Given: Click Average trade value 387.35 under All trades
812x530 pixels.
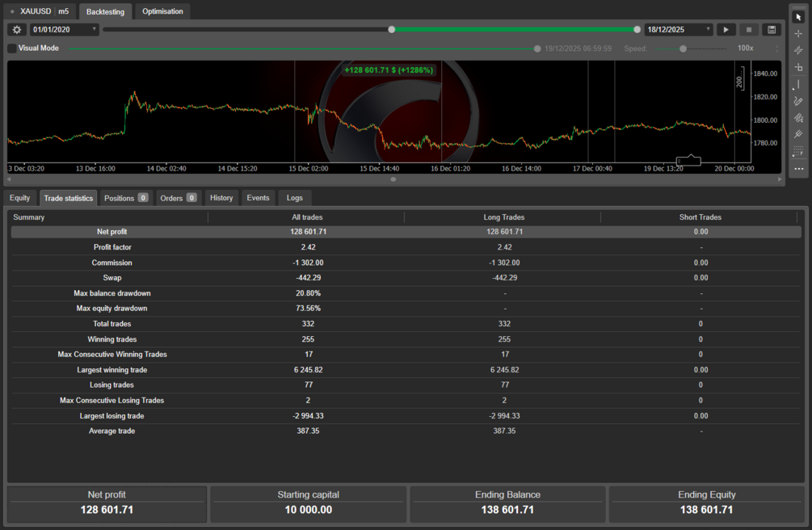Looking at the screenshot, I should (x=308, y=431).
